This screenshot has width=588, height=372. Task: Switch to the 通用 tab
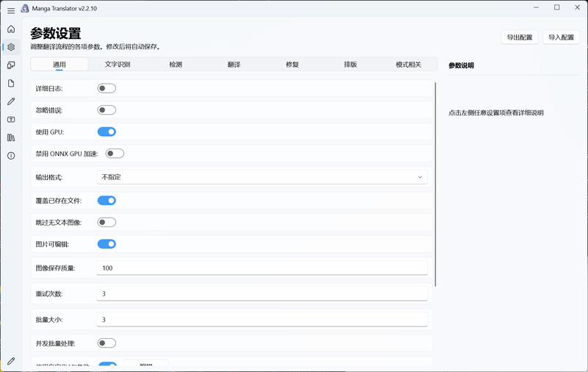(x=60, y=65)
